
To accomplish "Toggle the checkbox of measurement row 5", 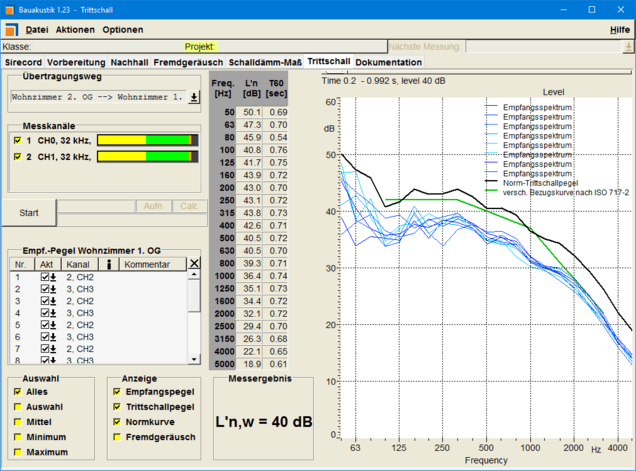I will pos(45,325).
